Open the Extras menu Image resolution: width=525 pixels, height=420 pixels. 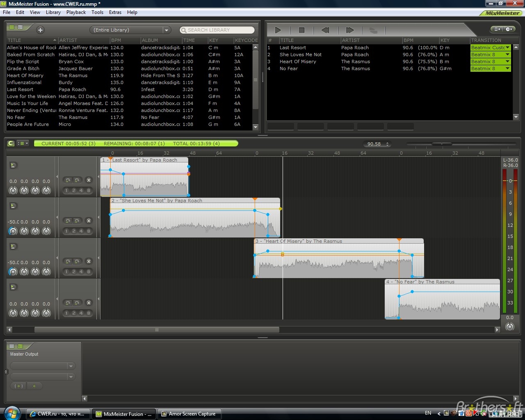pyautogui.click(x=115, y=12)
